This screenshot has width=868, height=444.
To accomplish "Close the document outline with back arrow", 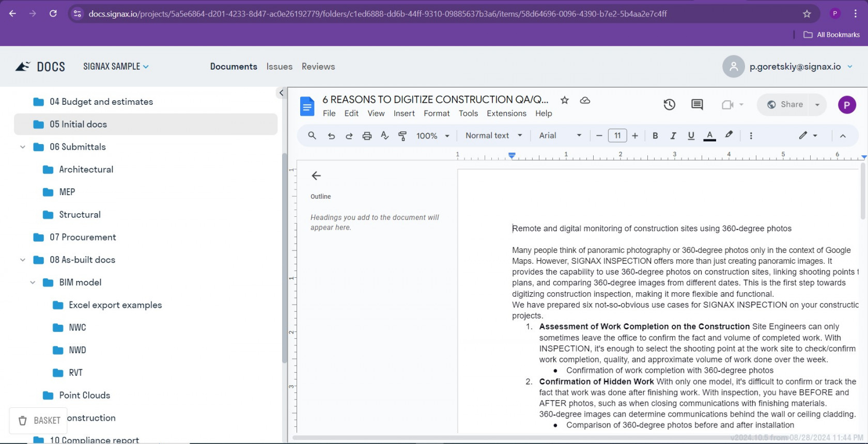I will point(316,176).
